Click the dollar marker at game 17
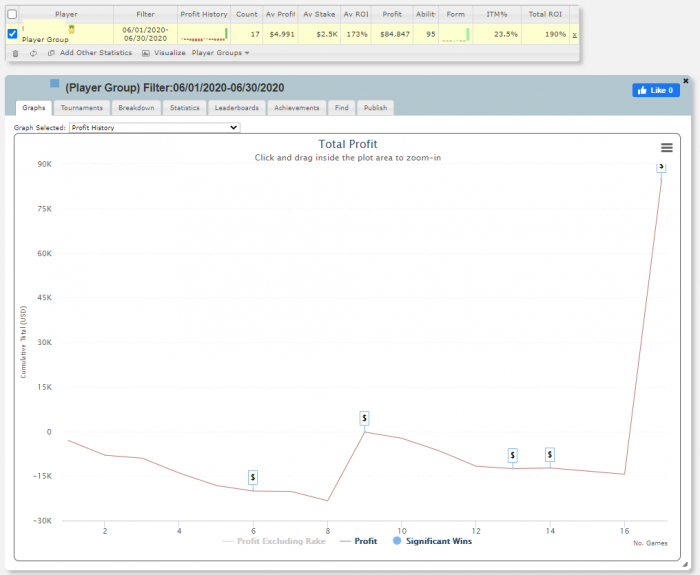Screen dimensions: 700x575 tap(661, 166)
